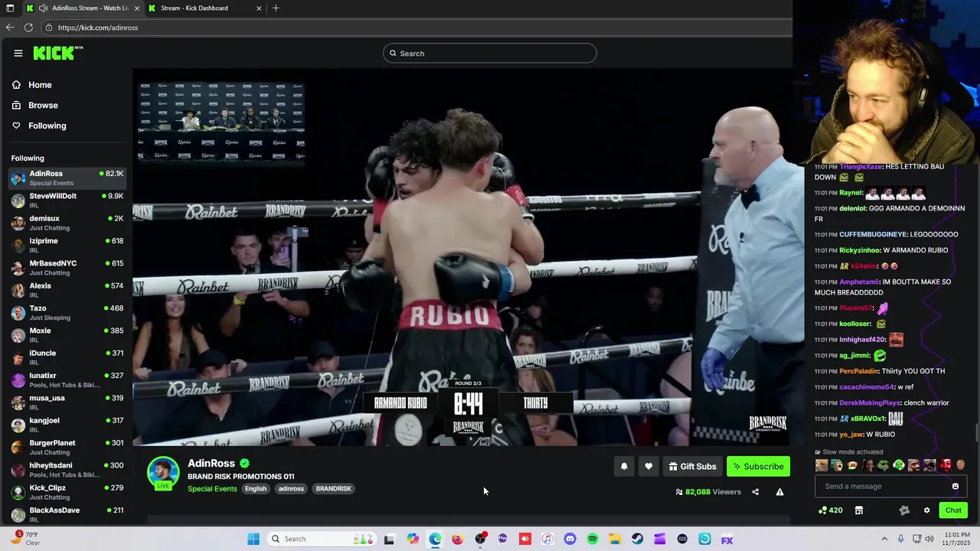The width and height of the screenshot is (980, 551).
Task: Open SteveWillDoIt channel in the Following list
Action: click(67, 201)
